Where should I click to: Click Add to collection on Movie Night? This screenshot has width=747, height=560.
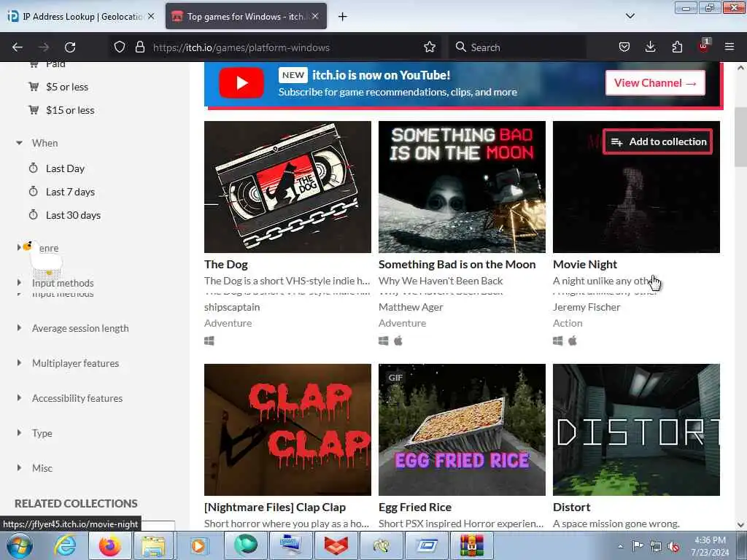click(x=657, y=141)
